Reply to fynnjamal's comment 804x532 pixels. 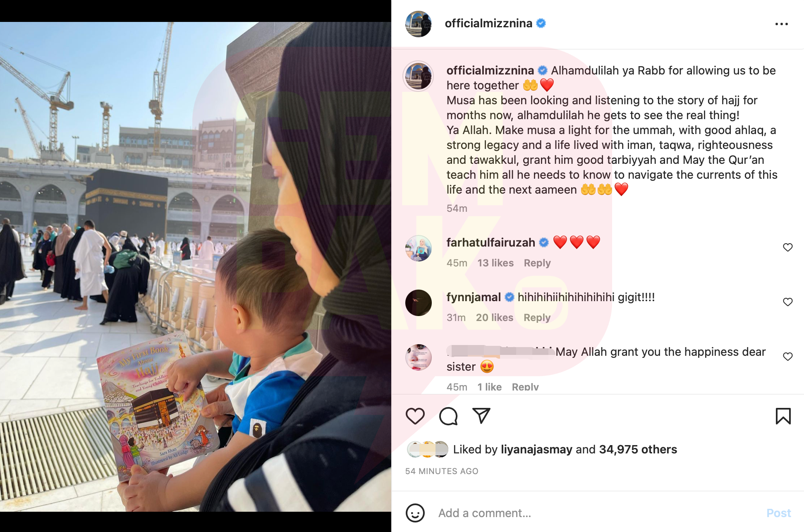(x=537, y=318)
